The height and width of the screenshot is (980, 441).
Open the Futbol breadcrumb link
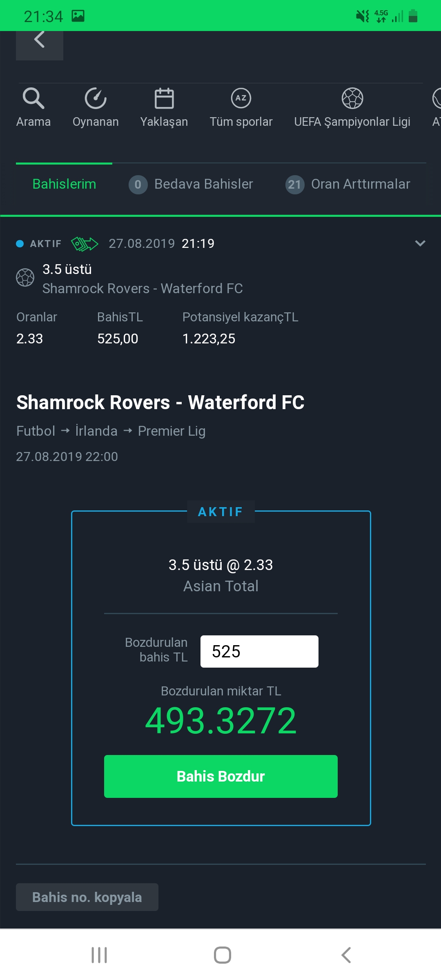36,431
